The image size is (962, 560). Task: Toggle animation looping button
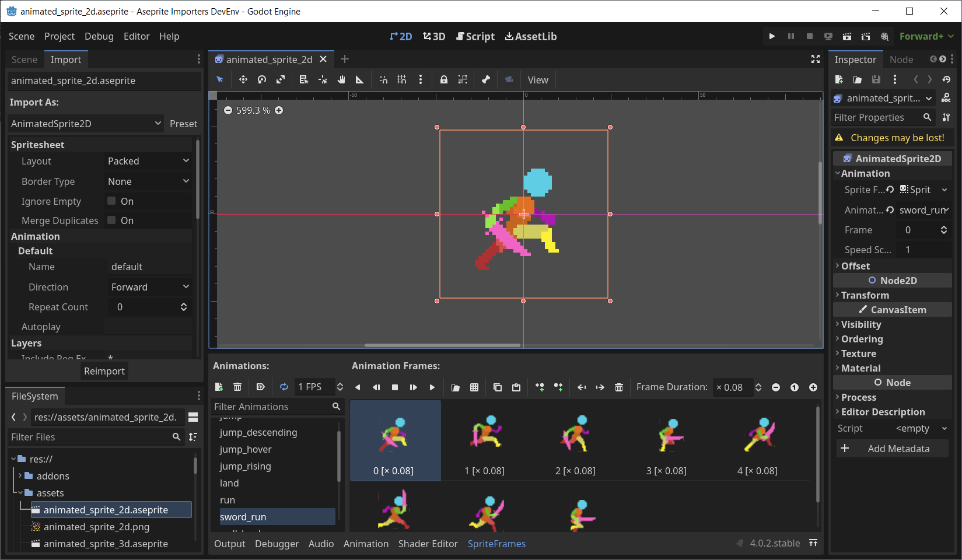[x=284, y=387]
